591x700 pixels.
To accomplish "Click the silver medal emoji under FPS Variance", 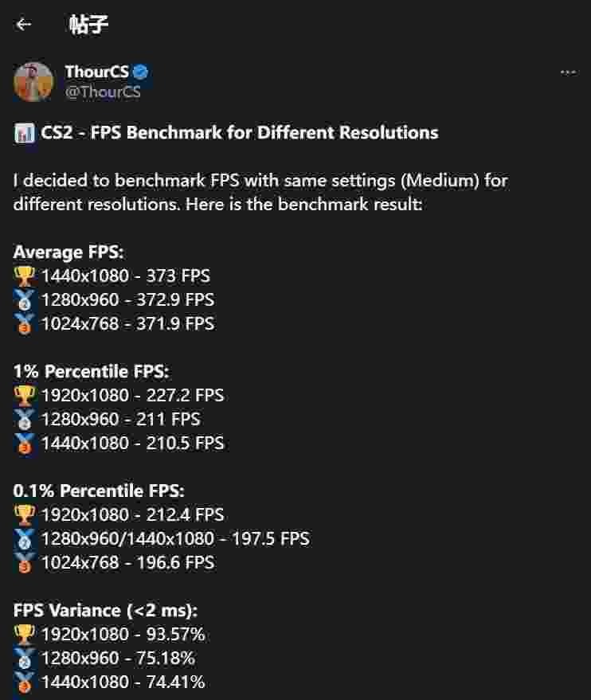I will [23, 658].
